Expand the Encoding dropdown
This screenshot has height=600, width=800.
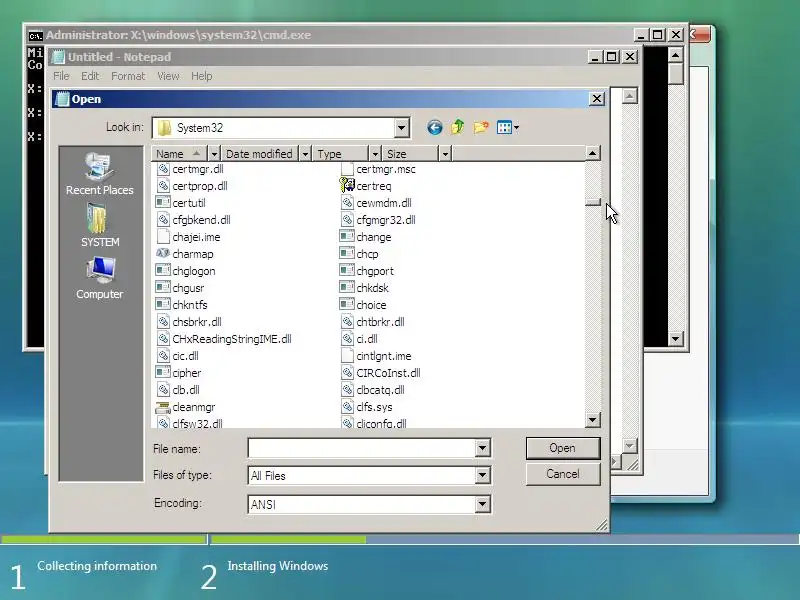482,505
